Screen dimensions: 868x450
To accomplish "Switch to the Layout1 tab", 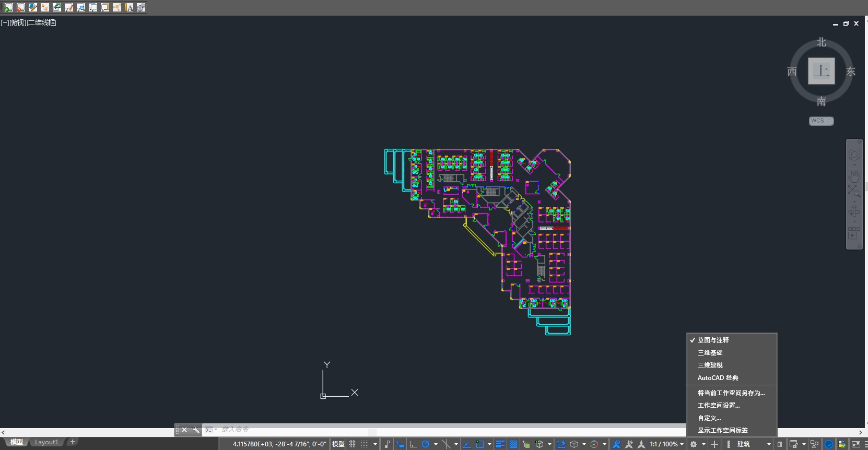I will 46,442.
